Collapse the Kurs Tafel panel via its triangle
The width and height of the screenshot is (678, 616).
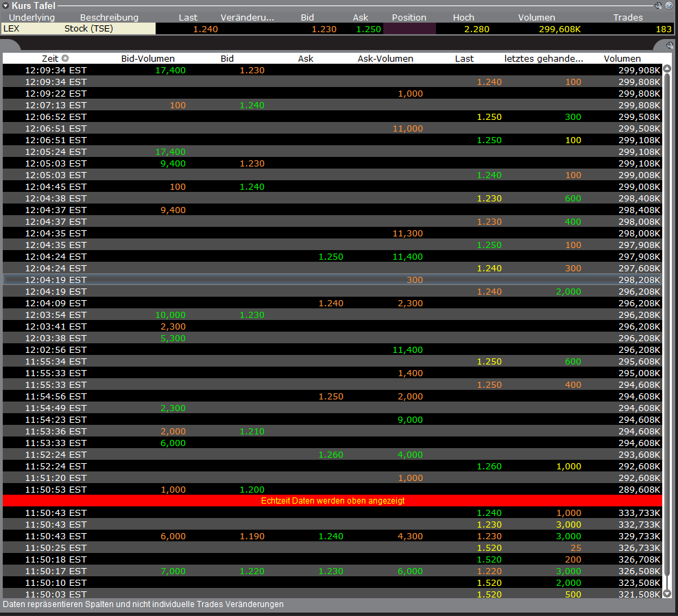tap(5, 5)
